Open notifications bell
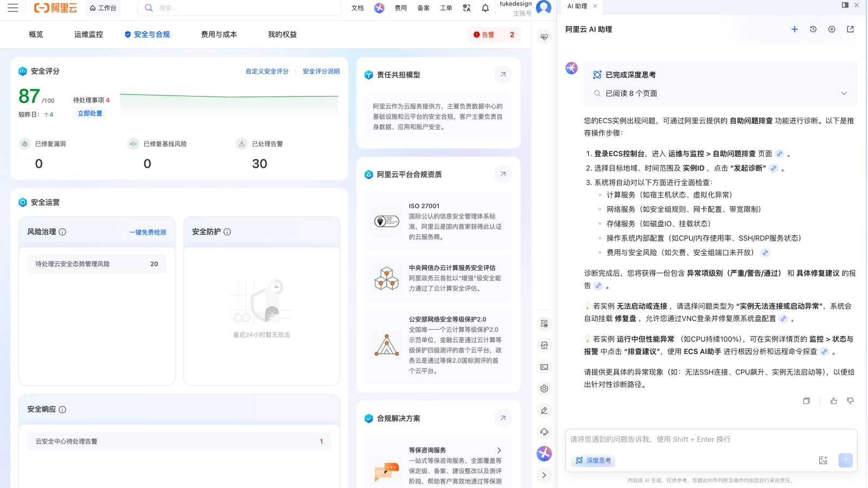The image size is (868, 488). coord(486,8)
